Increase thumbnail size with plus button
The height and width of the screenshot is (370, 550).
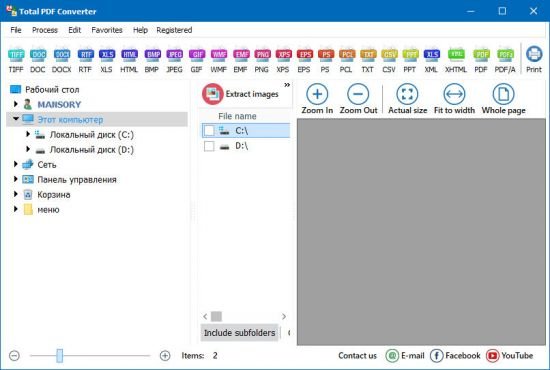pos(165,356)
